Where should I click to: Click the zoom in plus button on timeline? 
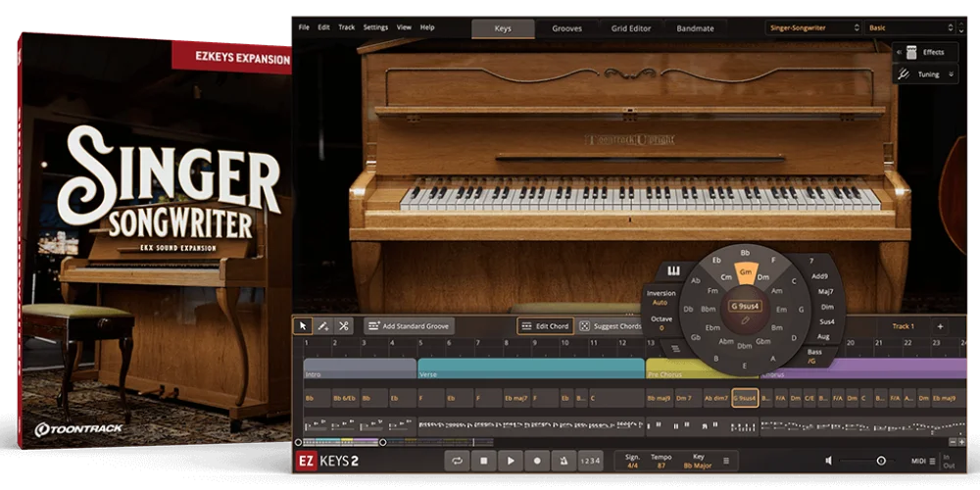tap(961, 442)
